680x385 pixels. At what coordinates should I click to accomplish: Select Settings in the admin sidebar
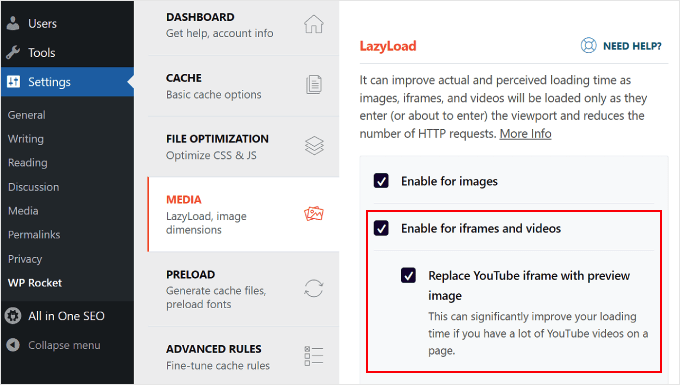(67, 82)
